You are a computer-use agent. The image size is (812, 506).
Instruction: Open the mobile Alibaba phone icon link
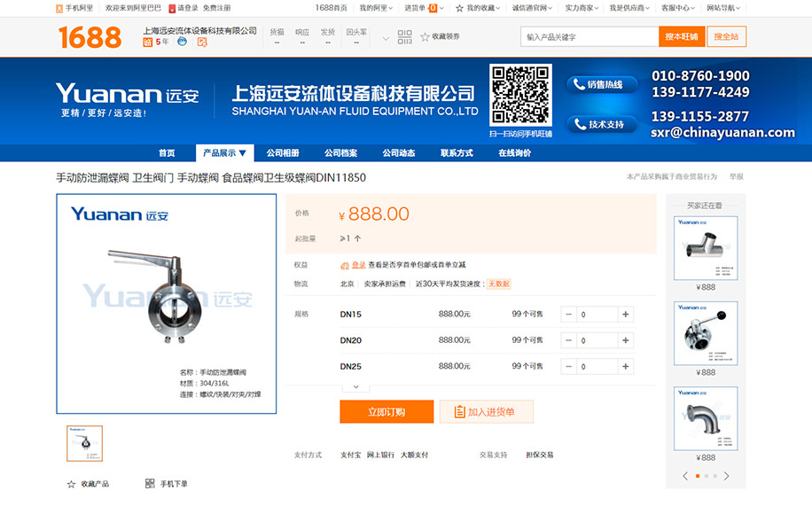click(59, 8)
